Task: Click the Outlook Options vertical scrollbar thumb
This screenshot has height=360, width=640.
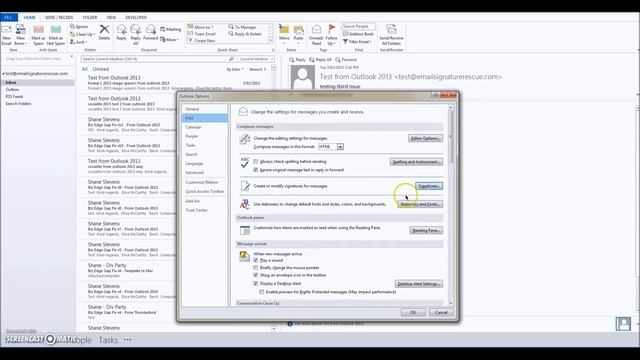Action: tap(451, 137)
